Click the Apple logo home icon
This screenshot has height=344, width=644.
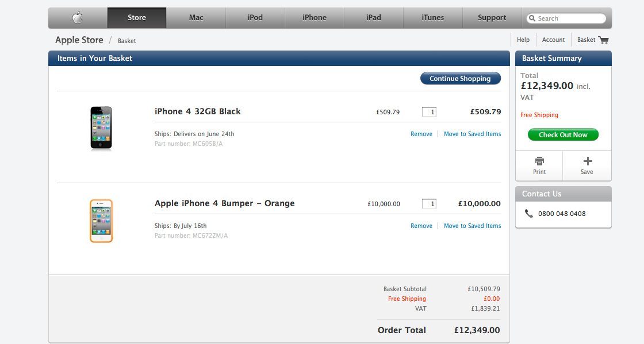point(78,18)
